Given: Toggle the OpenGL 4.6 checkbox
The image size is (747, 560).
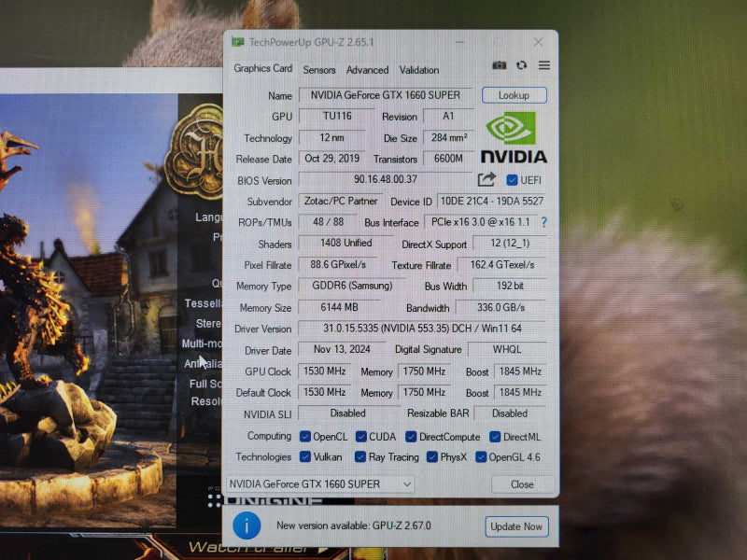Looking at the screenshot, I should tap(481, 457).
